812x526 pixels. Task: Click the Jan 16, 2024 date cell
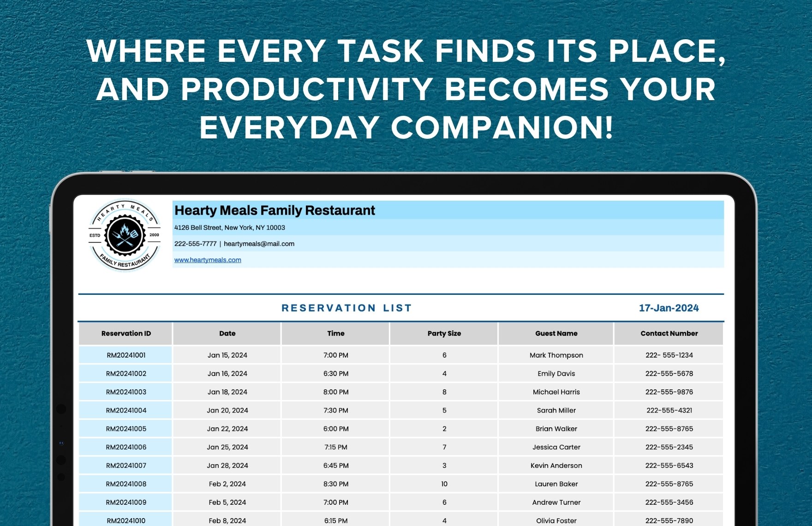coord(227,373)
